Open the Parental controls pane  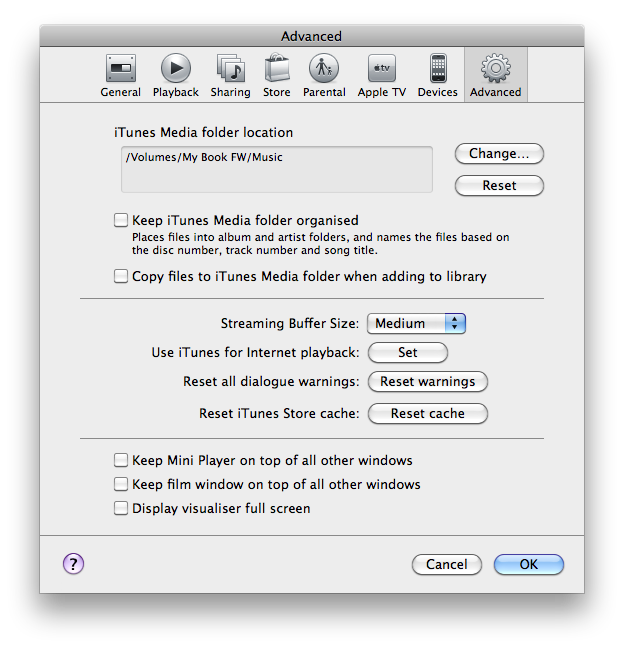324,75
